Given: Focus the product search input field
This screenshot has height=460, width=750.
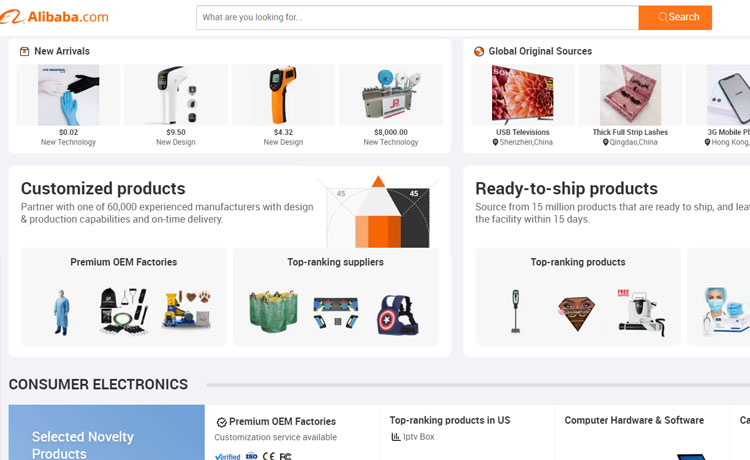Looking at the screenshot, I should [x=418, y=17].
